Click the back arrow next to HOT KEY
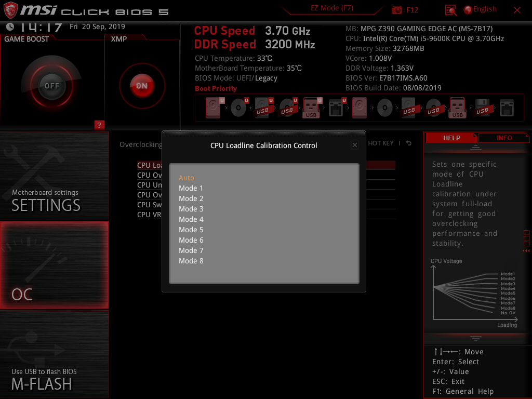 (409, 143)
